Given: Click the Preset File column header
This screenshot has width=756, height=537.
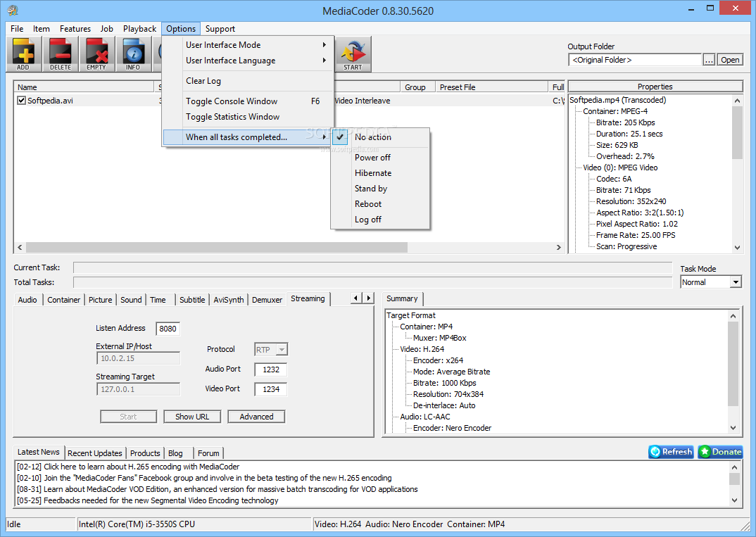Looking at the screenshot, I should [x=492, y=87].
